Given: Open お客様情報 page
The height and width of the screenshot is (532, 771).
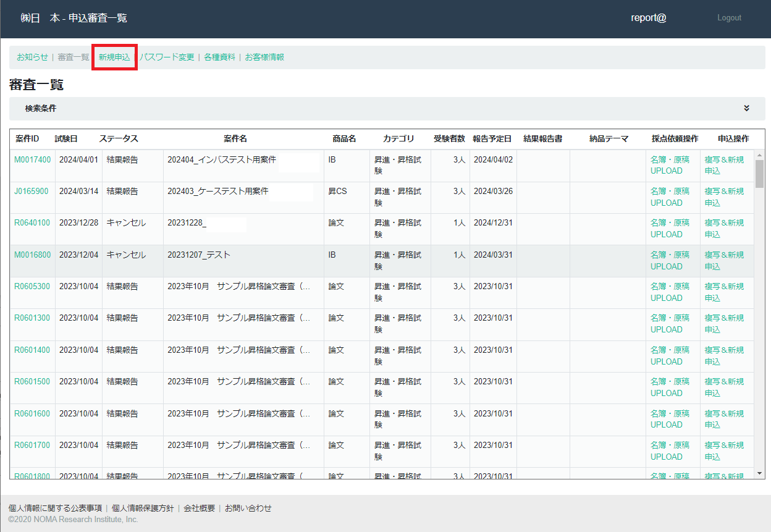Looking at the screenshot, I should pos(264,57).
